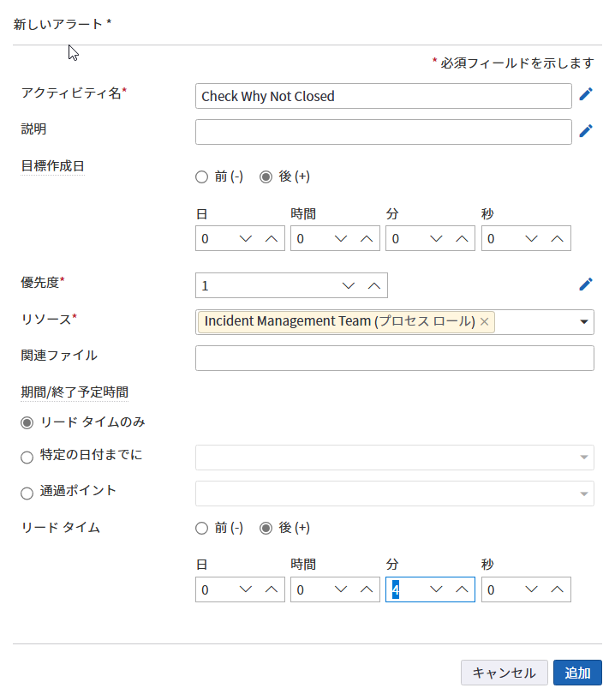Image resolution: width=615 pixels, height=700 pixels.
Task: Select 前 (-) radio for リード タイム
Action: coord(202,529)
